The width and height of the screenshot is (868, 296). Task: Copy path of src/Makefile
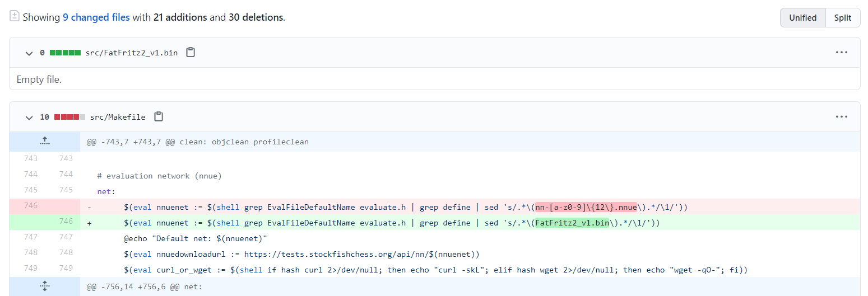pyautogui.click(x=159, y=117)
